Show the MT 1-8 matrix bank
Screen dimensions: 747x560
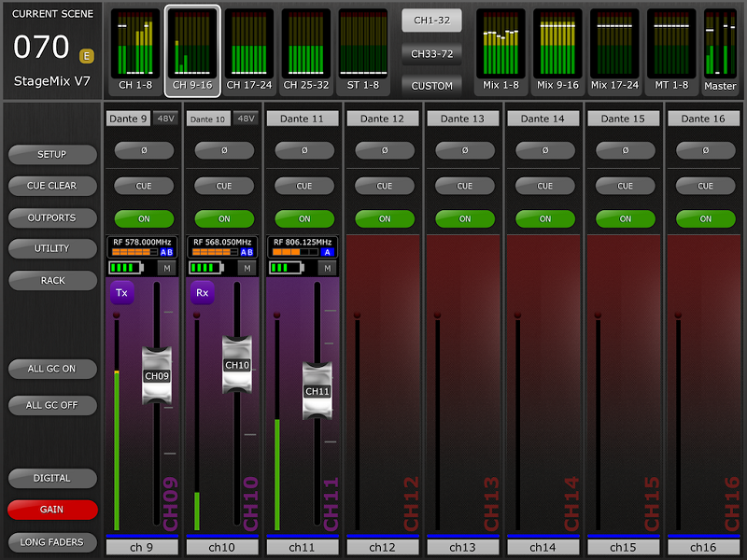coord(671,50)
